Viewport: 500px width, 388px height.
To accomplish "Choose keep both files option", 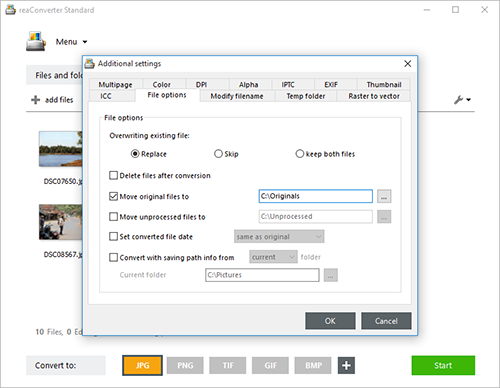I will click(300, 154).
